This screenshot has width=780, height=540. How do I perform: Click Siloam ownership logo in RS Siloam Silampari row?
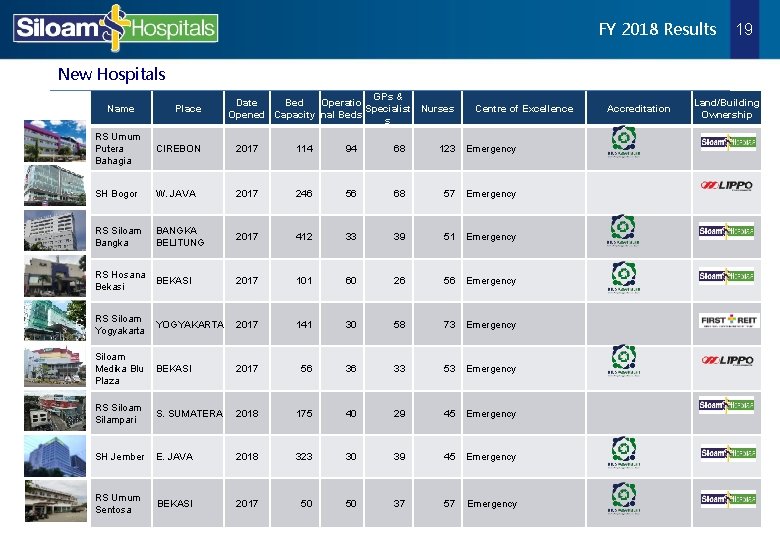[x=726, y=405]
